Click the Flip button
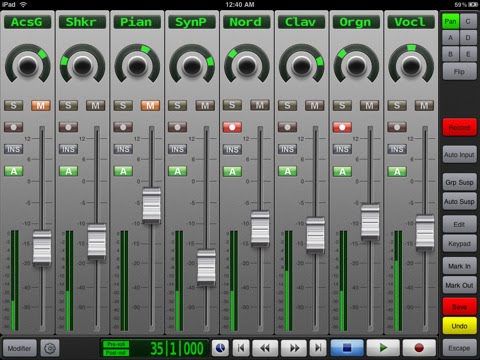Image resolution: width=480 pixels, height=360 pixels. click(459, 71)
